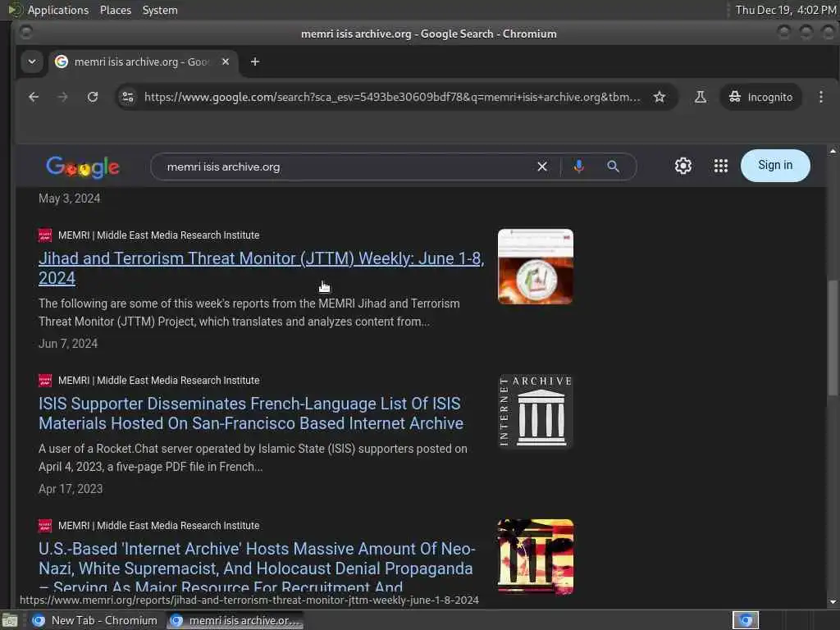
Task: Click the Google logo
Action: click(x=83, y=167)
